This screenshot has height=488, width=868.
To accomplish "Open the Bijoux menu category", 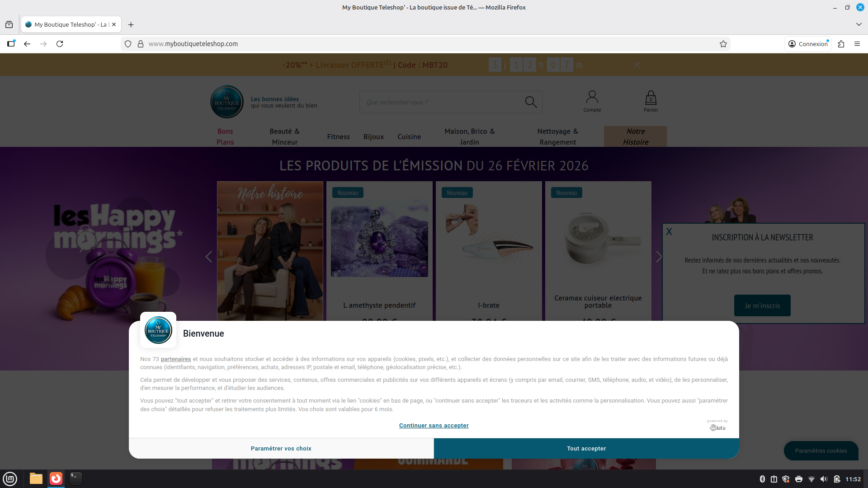I will pos(373,136).
